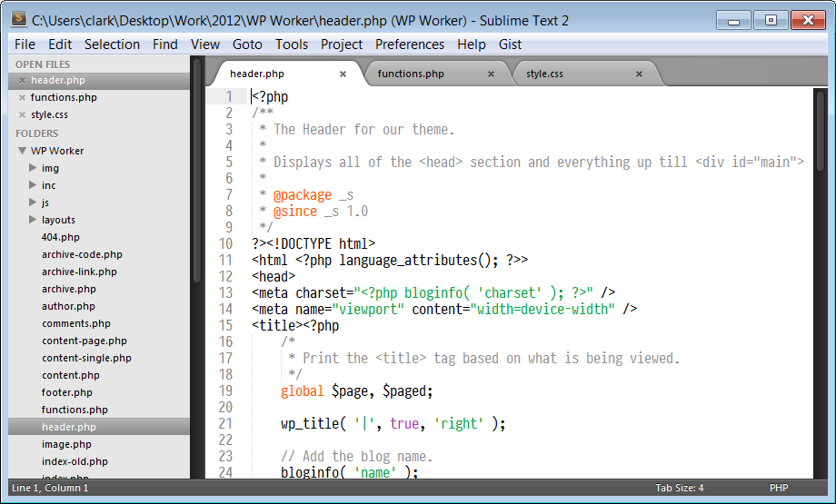Collapse the WP Worker folder
Viewport: 836px width, 504px height.
pyautogui.click(x=22, y=151)
